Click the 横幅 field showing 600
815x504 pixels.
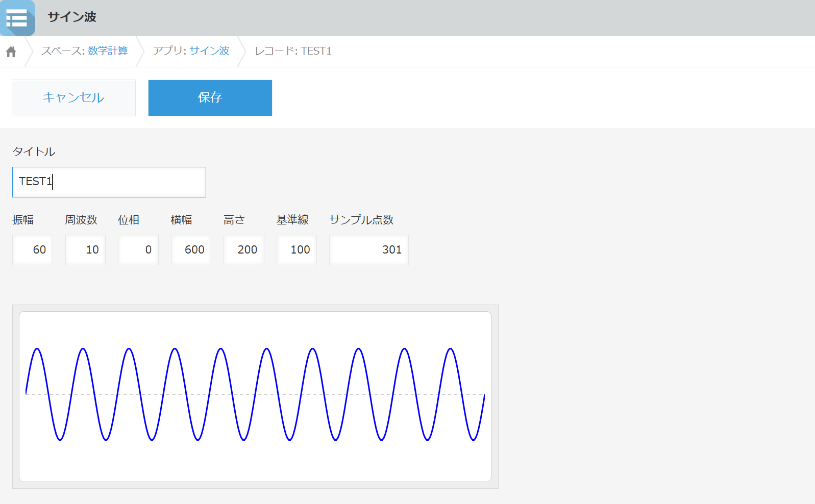point(191,250)
